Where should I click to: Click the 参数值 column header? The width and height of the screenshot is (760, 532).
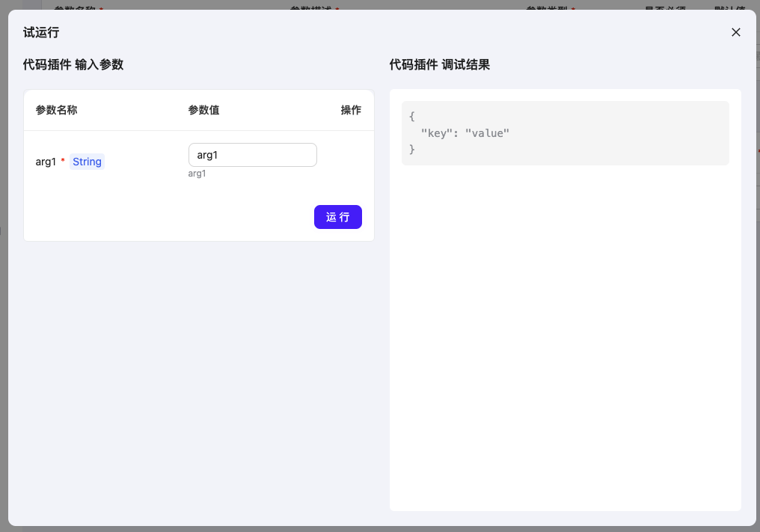(x=203, y=109)
